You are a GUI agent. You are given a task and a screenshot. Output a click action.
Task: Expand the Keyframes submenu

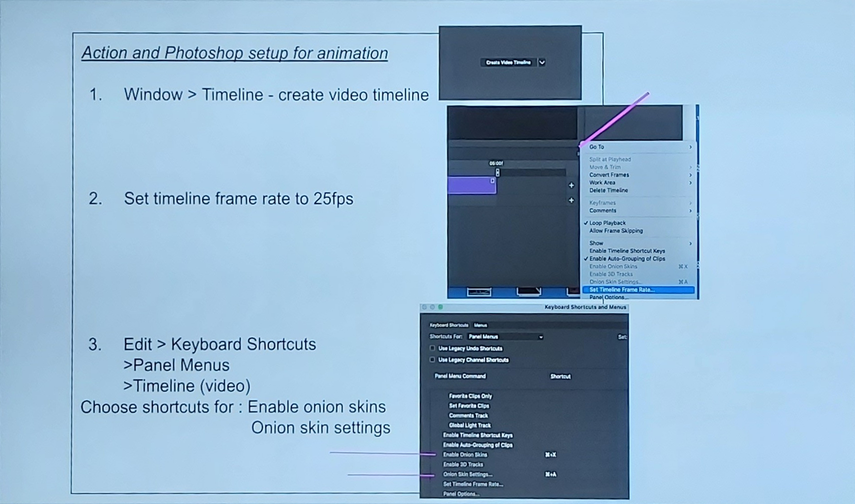pos(638,203)
